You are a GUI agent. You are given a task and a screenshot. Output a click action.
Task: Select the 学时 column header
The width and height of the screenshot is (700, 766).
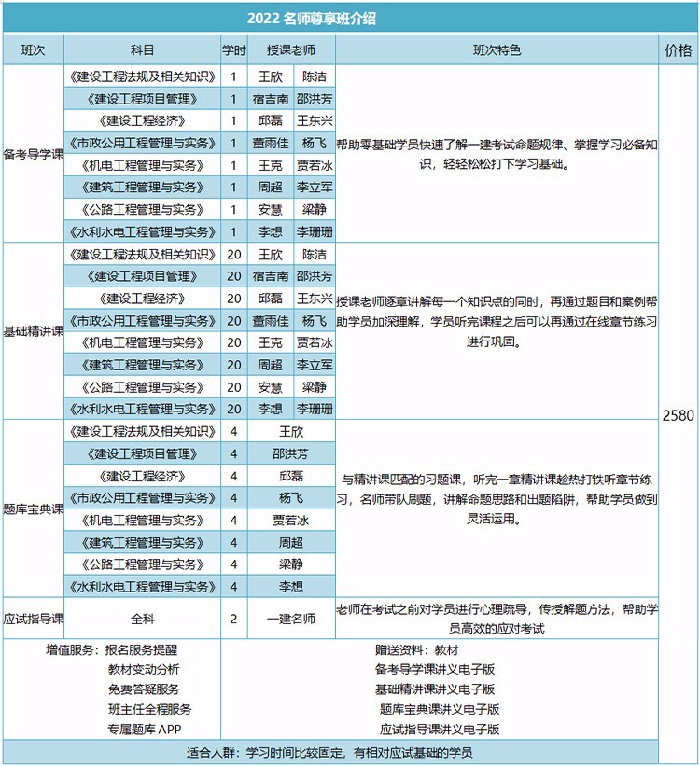(234, 49)
